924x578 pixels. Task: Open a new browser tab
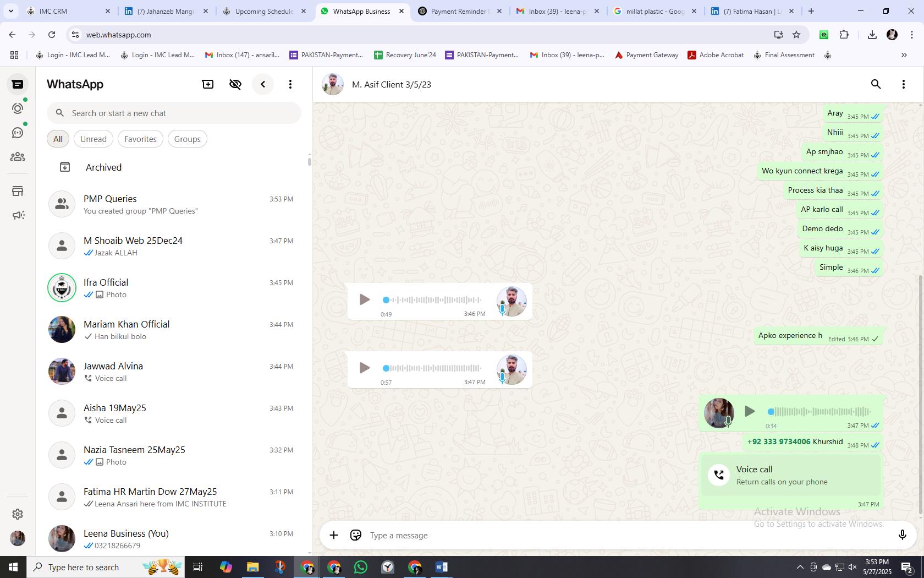811,11
